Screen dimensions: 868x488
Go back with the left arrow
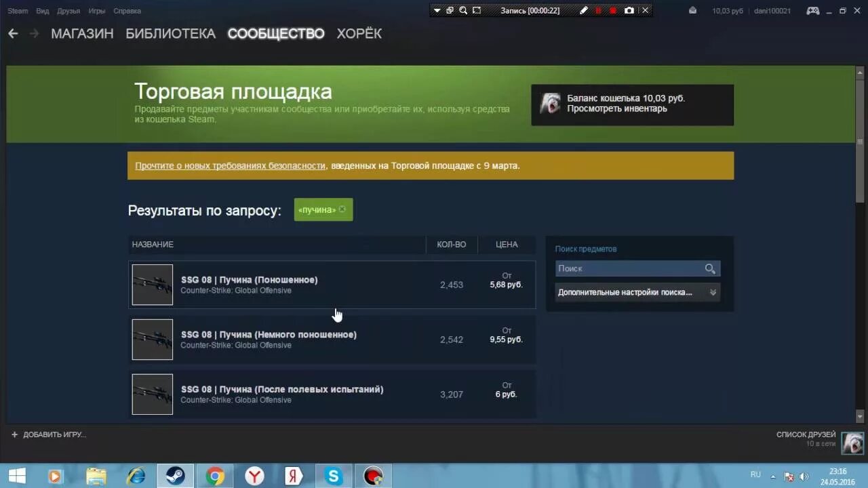[13, 33]
